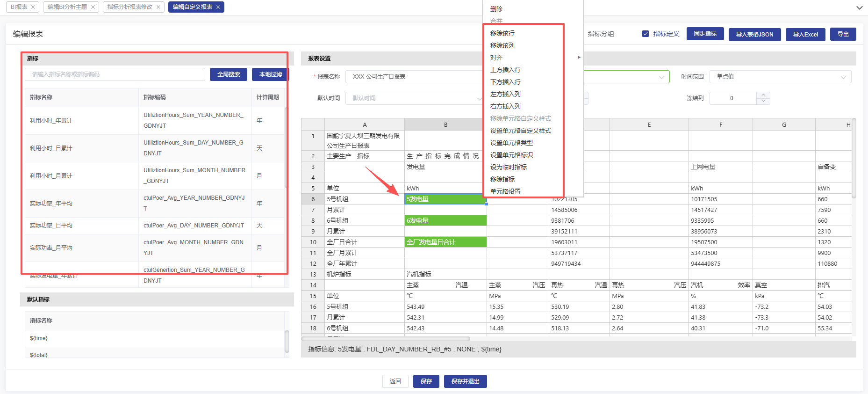868x394 pixels.
Task: Open the 默认时间 dropdown
Action: click(415, 98)
